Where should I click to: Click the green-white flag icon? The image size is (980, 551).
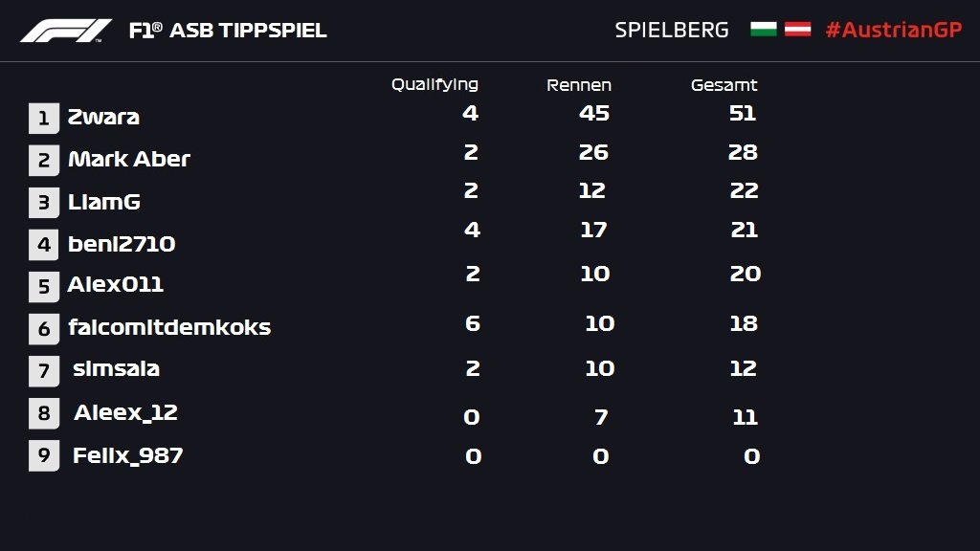coord(763,30)
